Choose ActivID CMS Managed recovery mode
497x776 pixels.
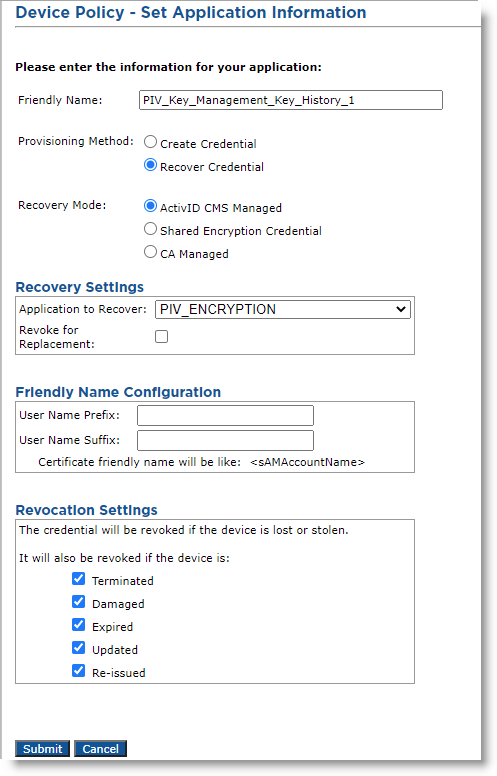tap(150, 206)
